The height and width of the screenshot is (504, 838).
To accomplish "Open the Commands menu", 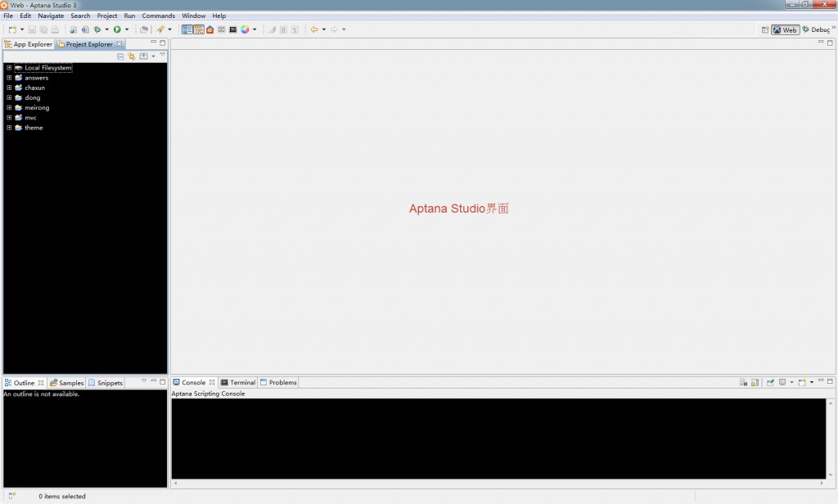I will [x=158, y=15].
